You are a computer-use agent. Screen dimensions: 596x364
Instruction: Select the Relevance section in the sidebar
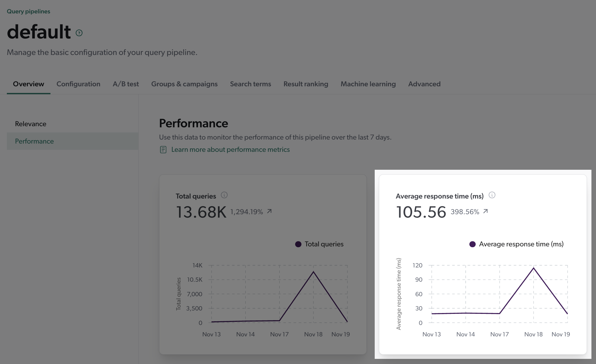pyautogui.click(x=31, y=124)
